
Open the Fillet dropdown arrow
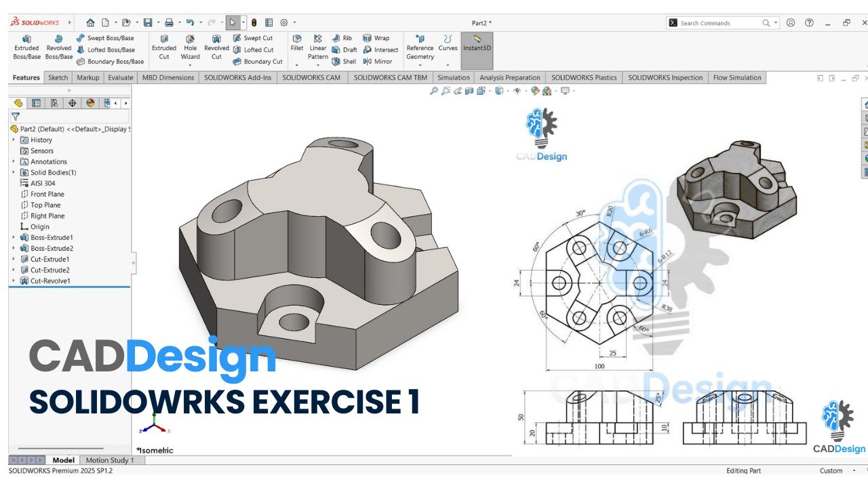pyautogui.click(x=297, y=65)
